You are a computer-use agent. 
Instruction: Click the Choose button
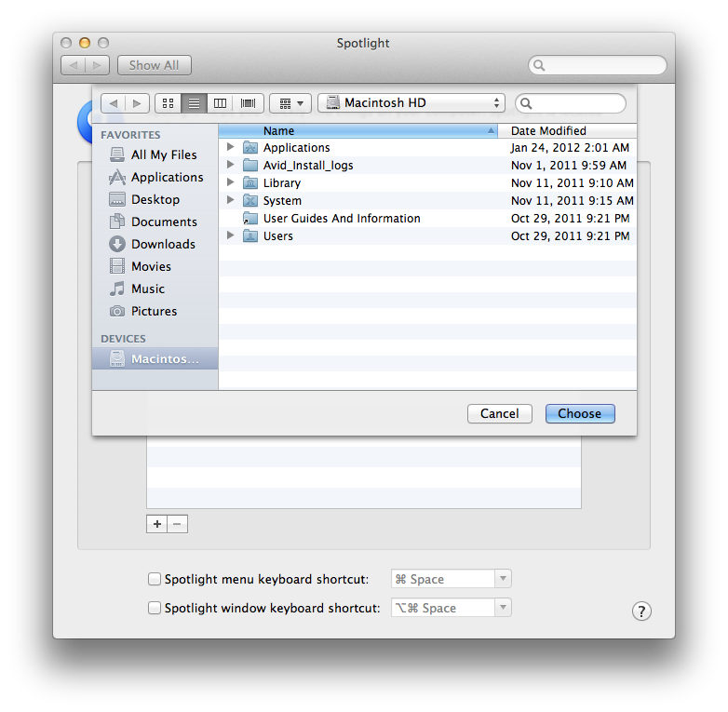click(x=579, y=413)
